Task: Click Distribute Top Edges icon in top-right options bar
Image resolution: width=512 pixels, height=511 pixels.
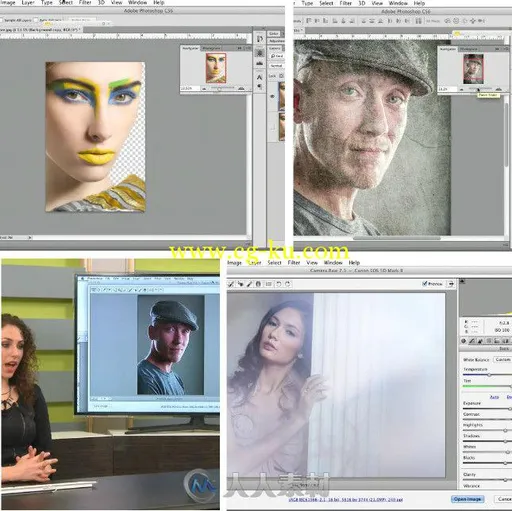Action: (364, 21)
